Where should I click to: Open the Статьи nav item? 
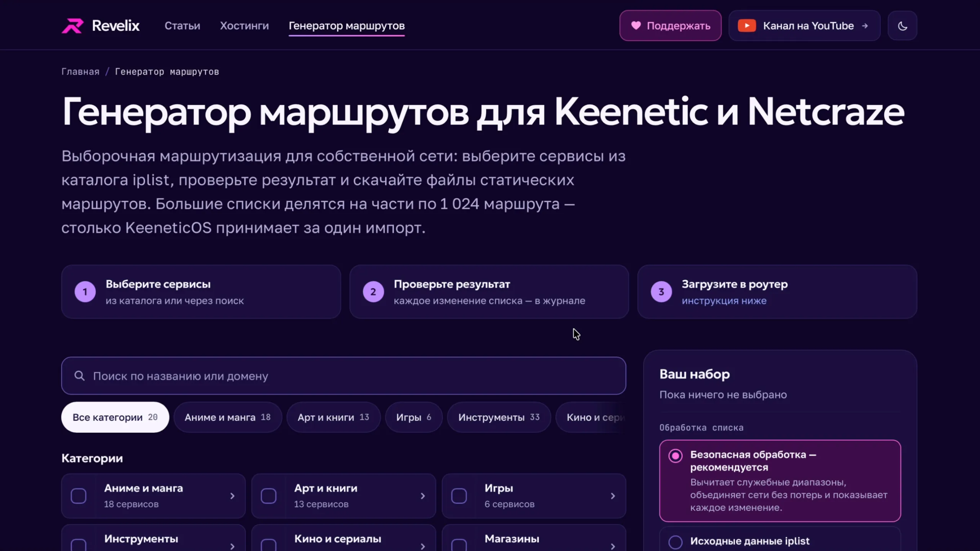[182, 26]
